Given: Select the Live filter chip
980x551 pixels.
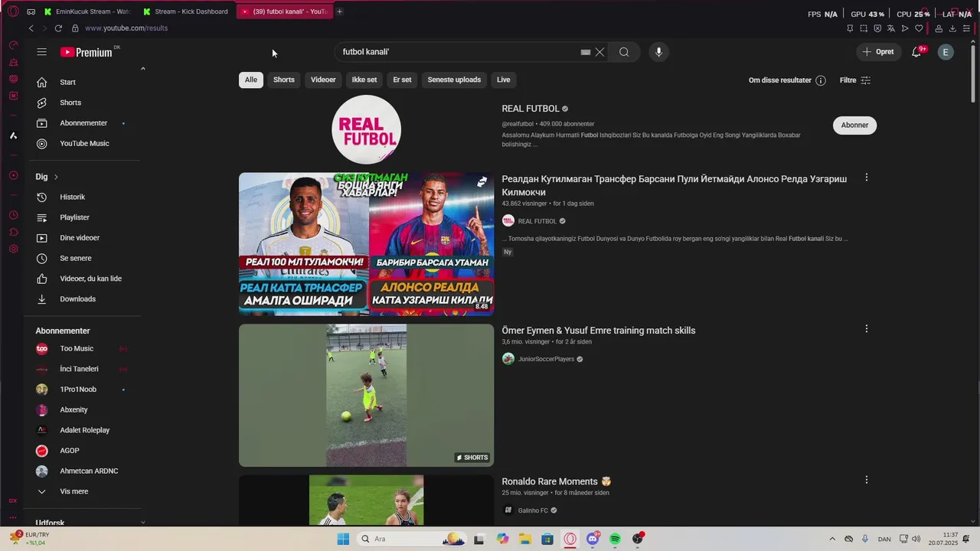Looking at the screenshot, I should pos(503,80).
